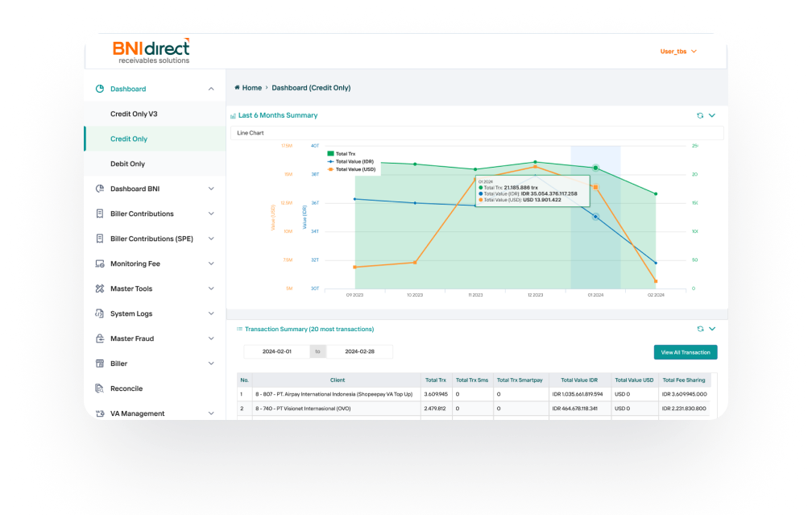Click the Reconcile icon in sidebar
This screenshot has width=812, height=515.
pos(100,388)
